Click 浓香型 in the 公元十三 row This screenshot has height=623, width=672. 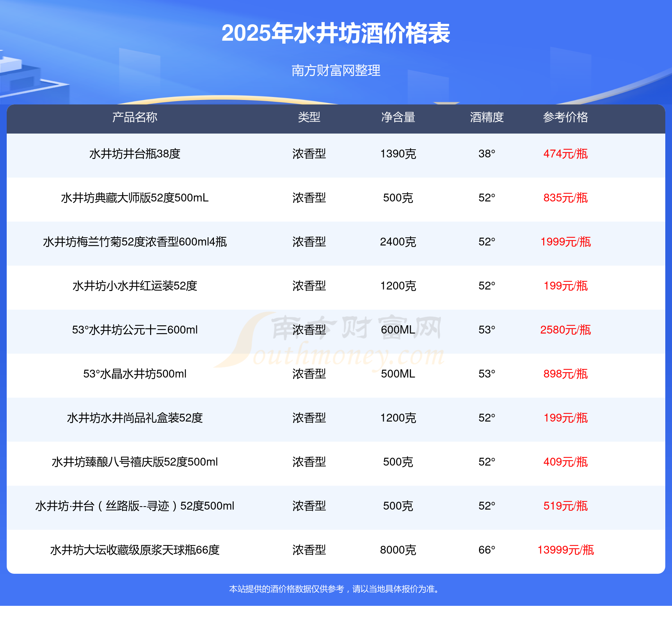pyautogui.click(x=309, y=330)
